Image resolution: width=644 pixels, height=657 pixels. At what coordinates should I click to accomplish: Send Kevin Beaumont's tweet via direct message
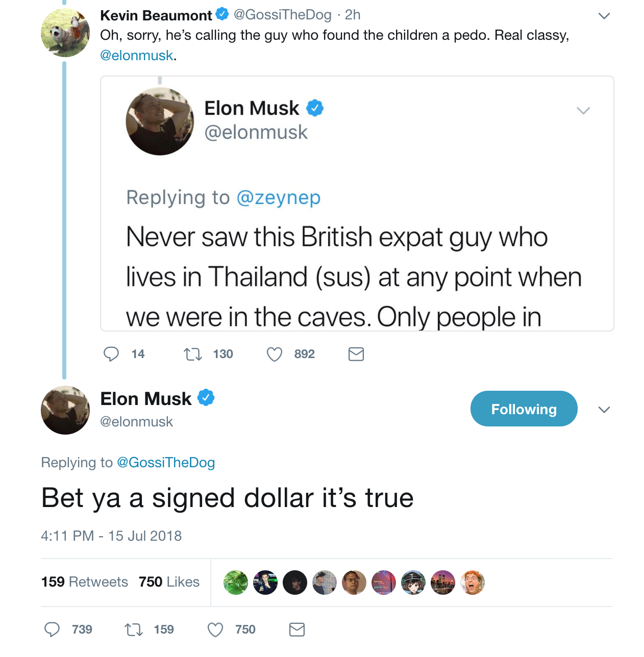point(356,354)
